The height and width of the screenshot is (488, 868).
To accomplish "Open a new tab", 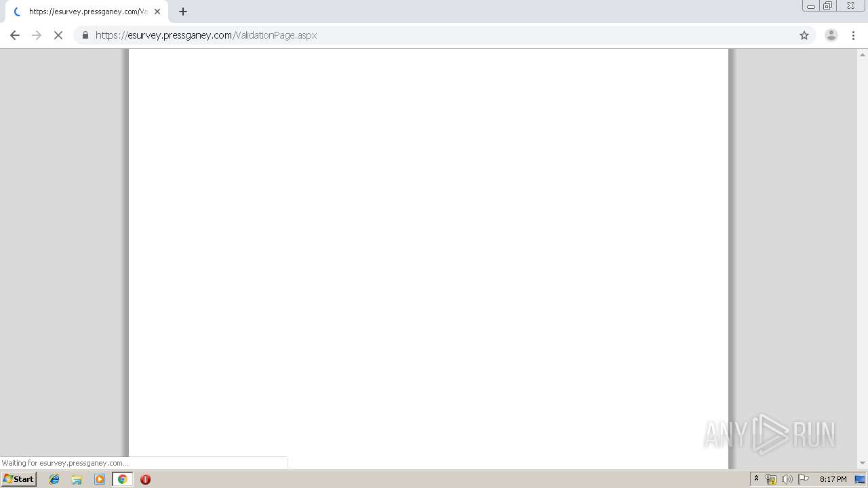I will (183, 12).
